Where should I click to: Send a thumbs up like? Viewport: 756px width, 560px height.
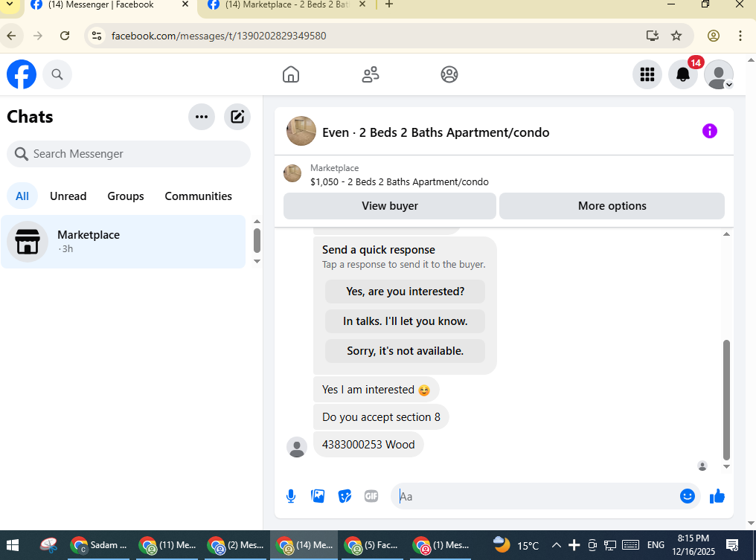click(x=717, y=496)
